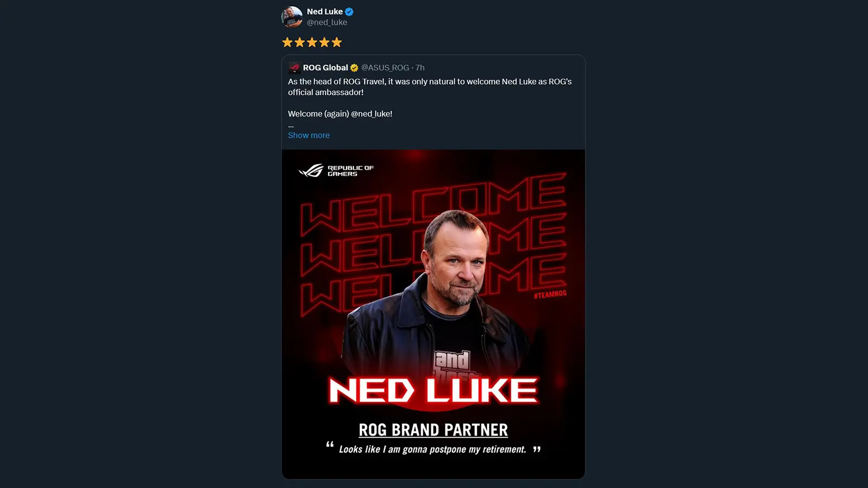Screen dimensions: 868x488
Task: Click the last gold star emoji
Action: tap(337, 42)
